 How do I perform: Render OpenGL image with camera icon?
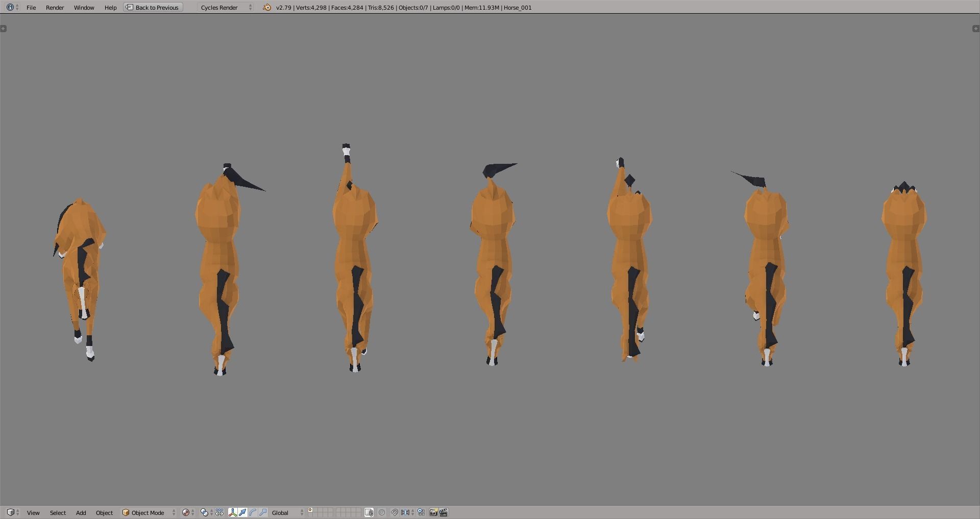point(433,513)
